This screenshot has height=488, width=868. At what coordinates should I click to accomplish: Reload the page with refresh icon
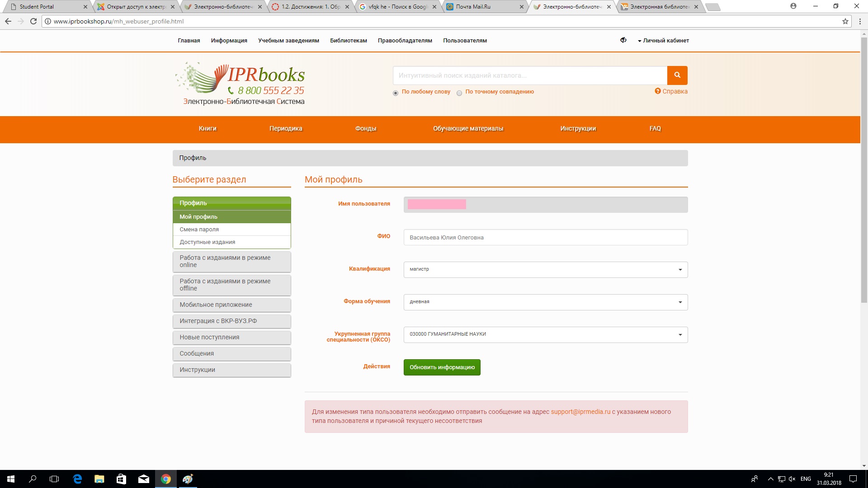tap(33, 21)
